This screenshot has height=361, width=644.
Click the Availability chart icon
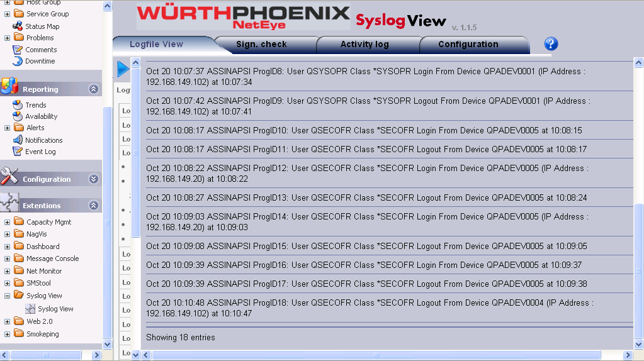pos(18,116)
